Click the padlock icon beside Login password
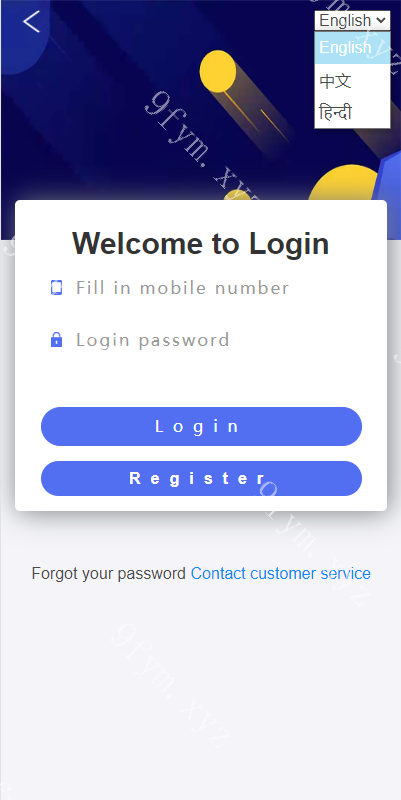 point(57,340)
